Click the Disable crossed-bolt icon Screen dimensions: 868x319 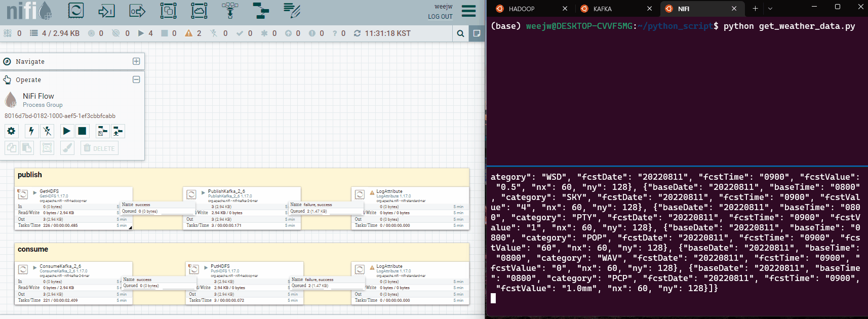click(47, 131)
